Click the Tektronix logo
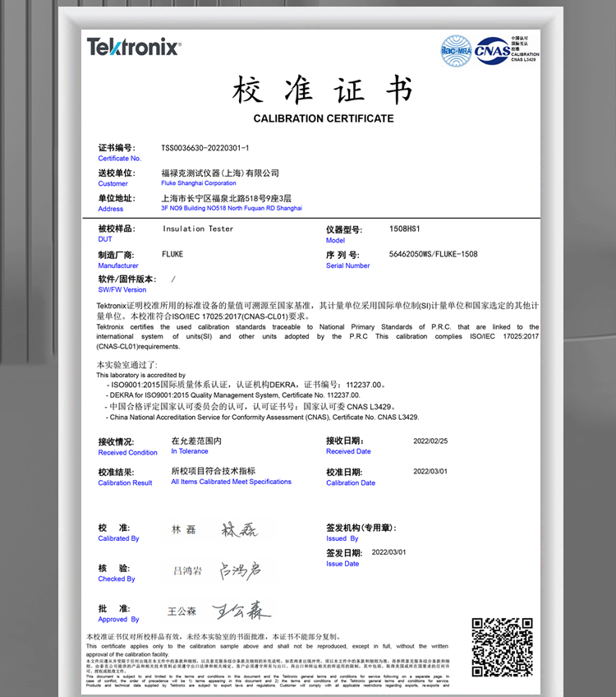Viewport: 616px width, 697px height. click(134, 47)
